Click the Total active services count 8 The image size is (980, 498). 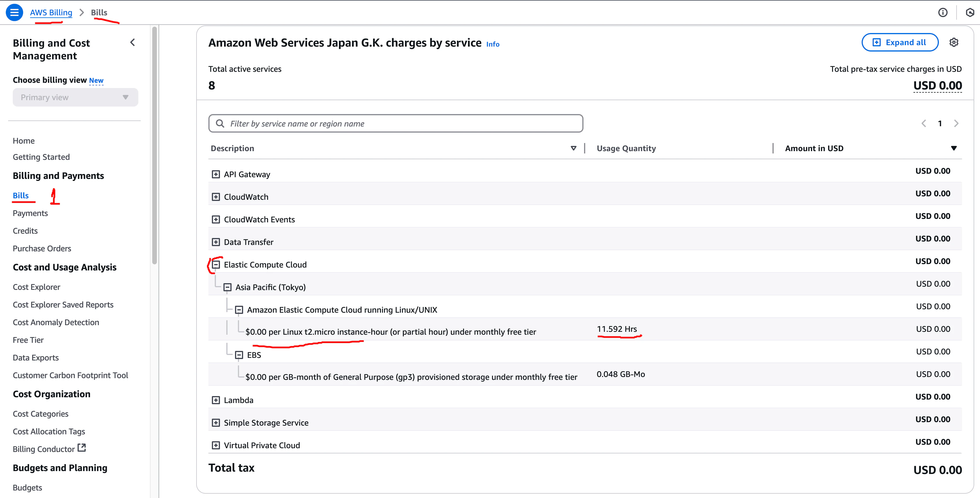point(212,86)
